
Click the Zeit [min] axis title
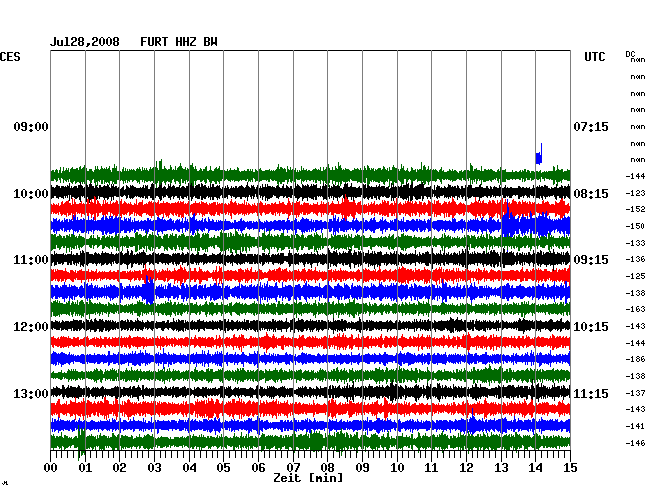click(308, 478)
